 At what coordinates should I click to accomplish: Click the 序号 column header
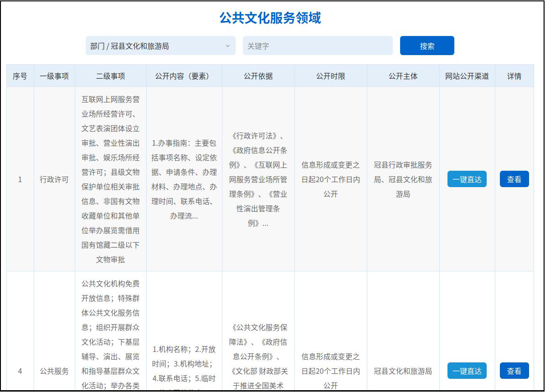pyautogui.click(x=20, y=76)
